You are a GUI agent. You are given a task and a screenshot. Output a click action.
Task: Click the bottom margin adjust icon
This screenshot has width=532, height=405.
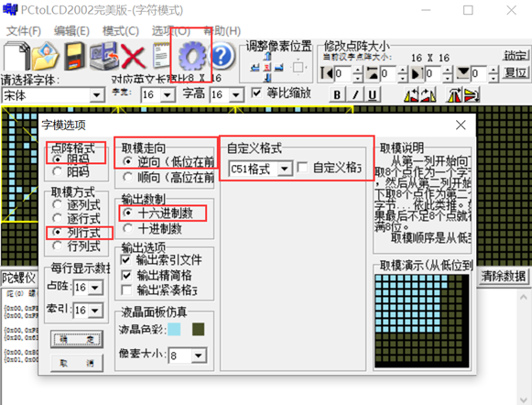click(462, 73)
